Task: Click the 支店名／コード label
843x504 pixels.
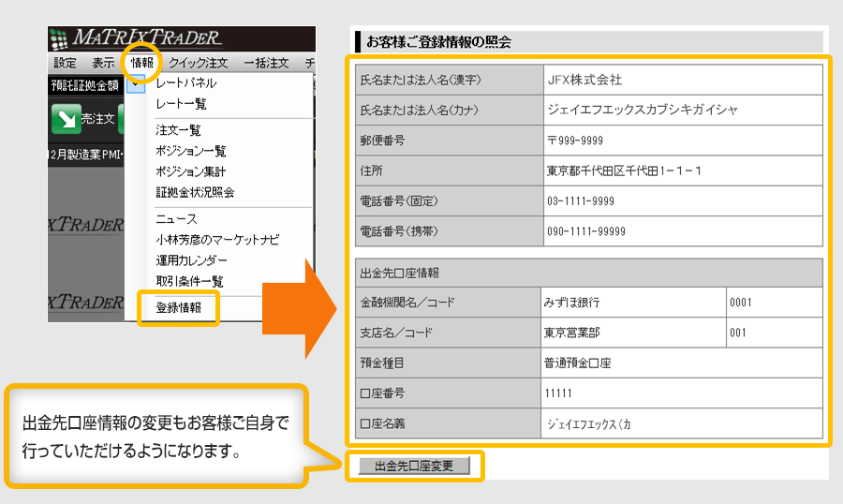Action: 396,333
